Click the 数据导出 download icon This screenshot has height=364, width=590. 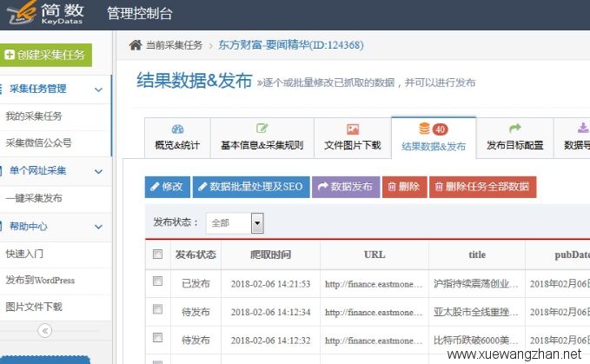pos(583,128)
